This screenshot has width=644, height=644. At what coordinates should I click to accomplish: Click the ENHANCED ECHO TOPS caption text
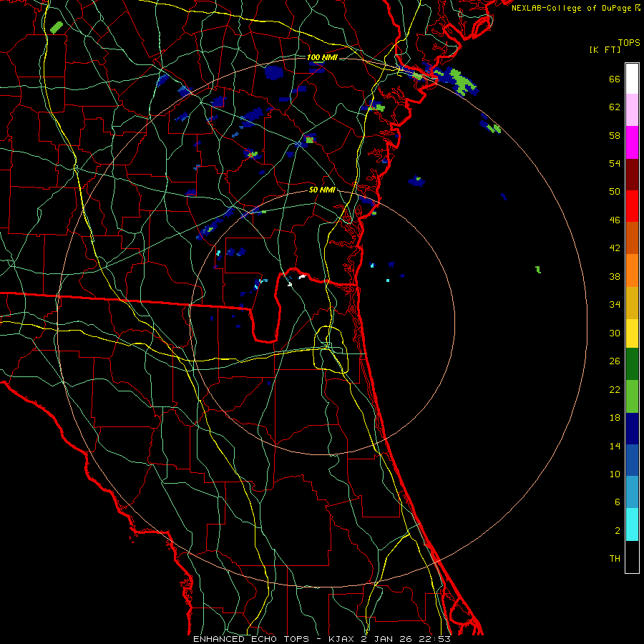point(251,639)
